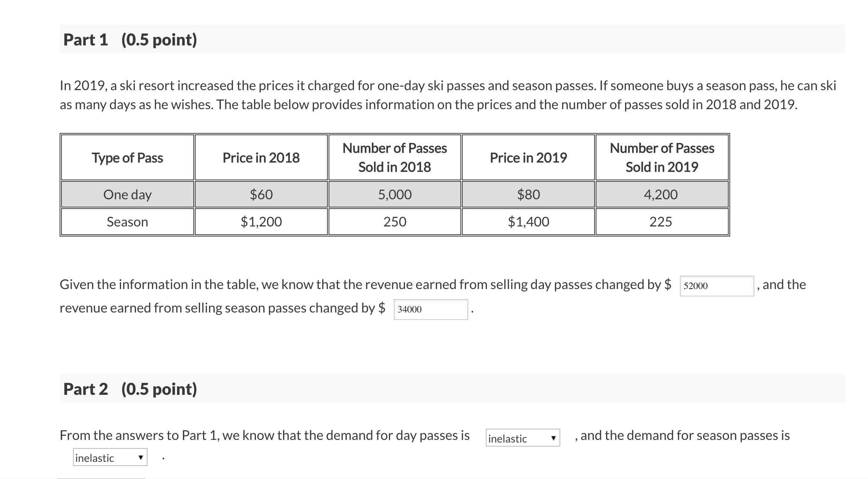Select the 250 passes sold cell
The width and height of the screenshot is (868, 479).
(x=394, y=222)
